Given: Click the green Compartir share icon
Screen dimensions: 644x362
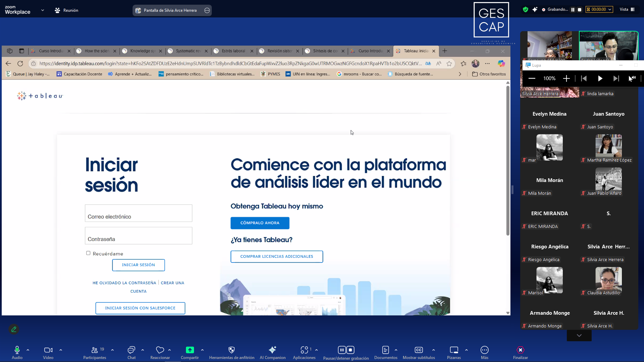Looking at the screenshot, I should [x=190, y=350].
